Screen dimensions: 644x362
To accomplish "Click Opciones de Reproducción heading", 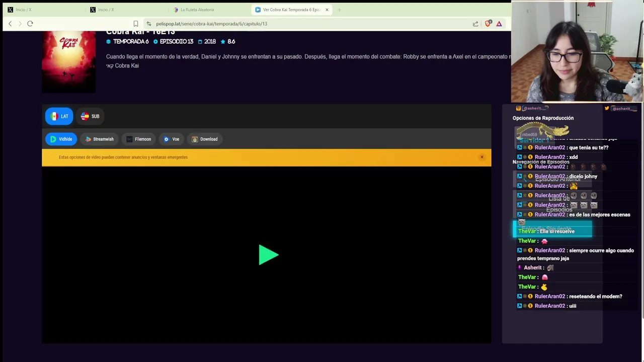I will (543, 118).
